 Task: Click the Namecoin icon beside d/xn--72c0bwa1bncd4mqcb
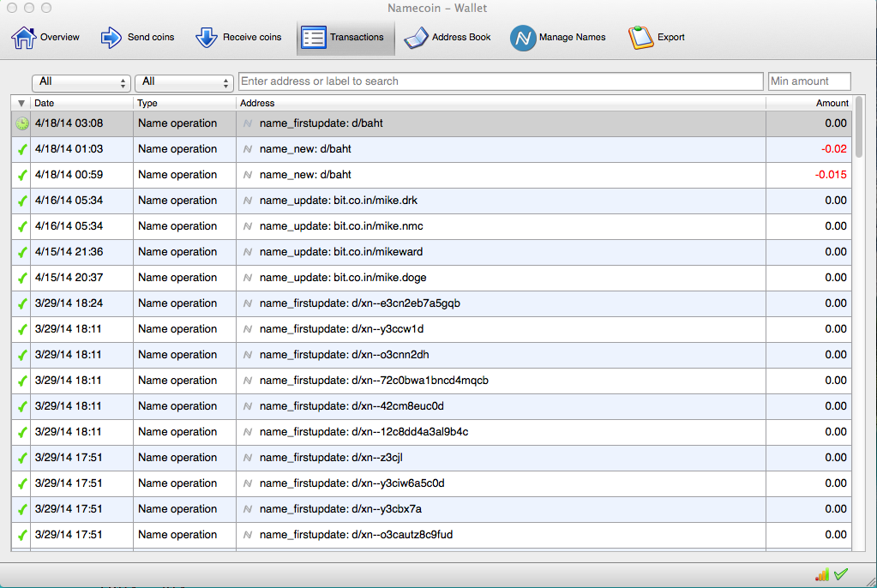(x=248, y=381)
